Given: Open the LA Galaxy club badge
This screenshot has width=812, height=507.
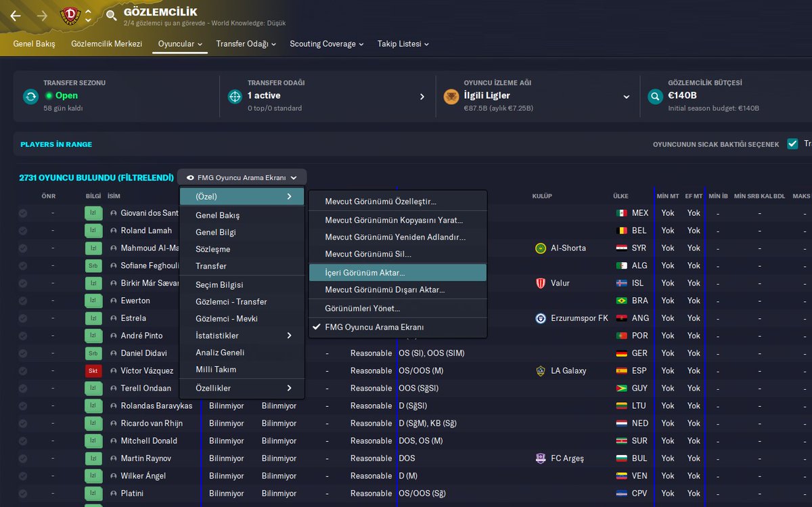Looking at the screenshot, I should [x=540, y=371].
